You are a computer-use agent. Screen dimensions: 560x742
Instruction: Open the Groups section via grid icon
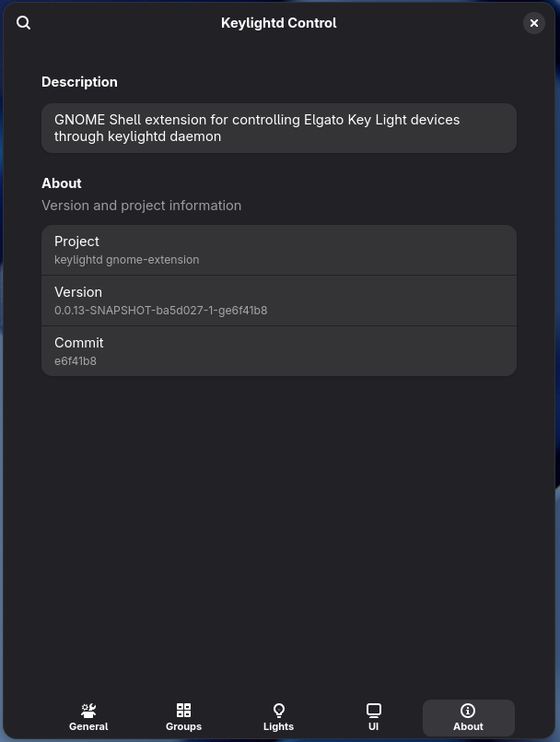coord(183,710)
